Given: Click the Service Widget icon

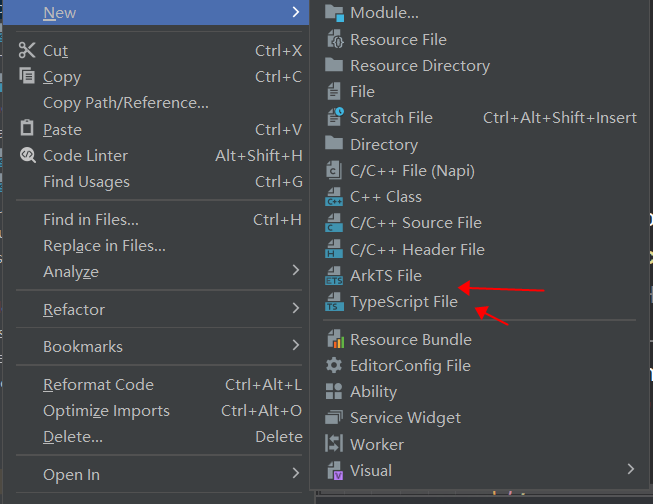Looking at the screenshot, I should point(334,418).
